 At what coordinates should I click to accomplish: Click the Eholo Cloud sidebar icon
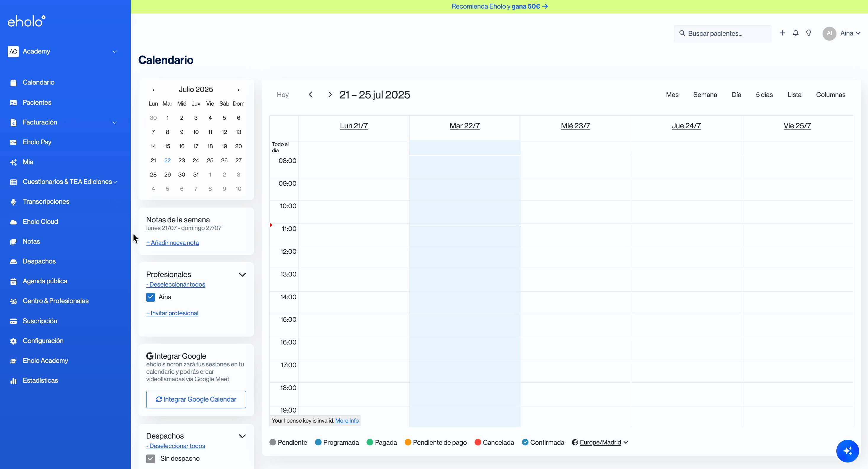click(x=14, y=222)
